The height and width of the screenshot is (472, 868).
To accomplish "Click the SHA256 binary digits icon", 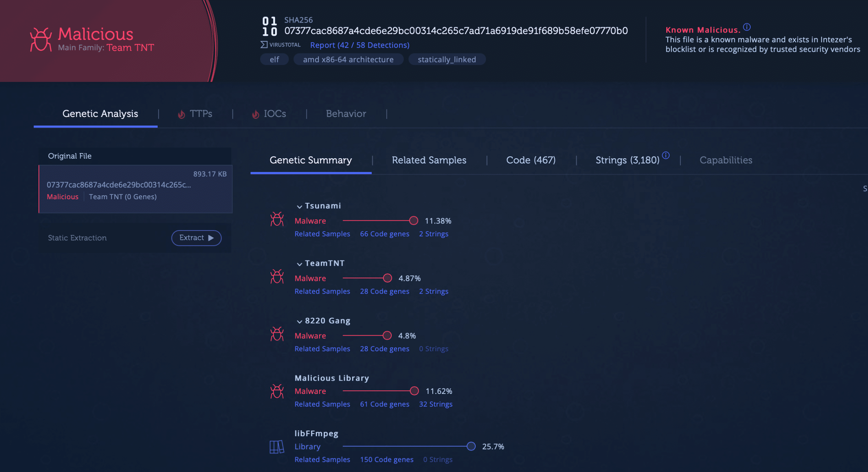I will 270,26.
